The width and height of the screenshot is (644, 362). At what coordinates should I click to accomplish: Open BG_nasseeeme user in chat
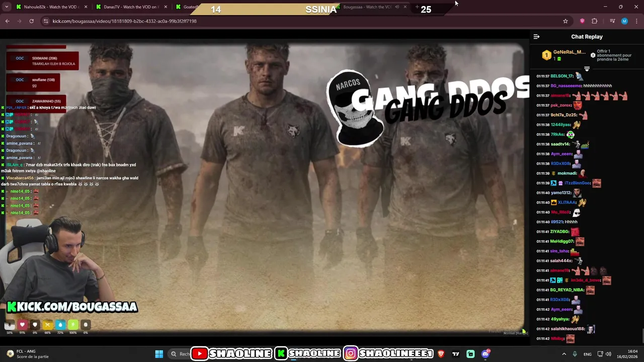[x=566, y=86]
